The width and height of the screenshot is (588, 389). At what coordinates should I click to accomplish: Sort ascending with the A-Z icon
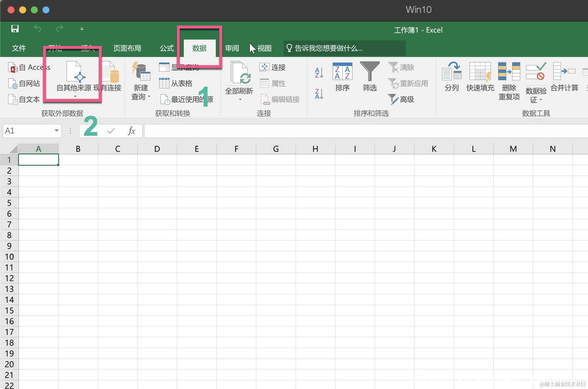(319, 73)
